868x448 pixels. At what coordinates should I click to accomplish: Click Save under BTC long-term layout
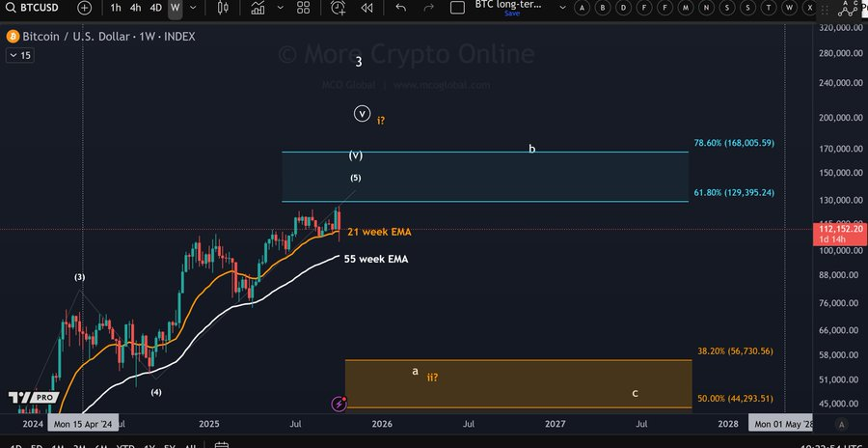click(511, 14)
